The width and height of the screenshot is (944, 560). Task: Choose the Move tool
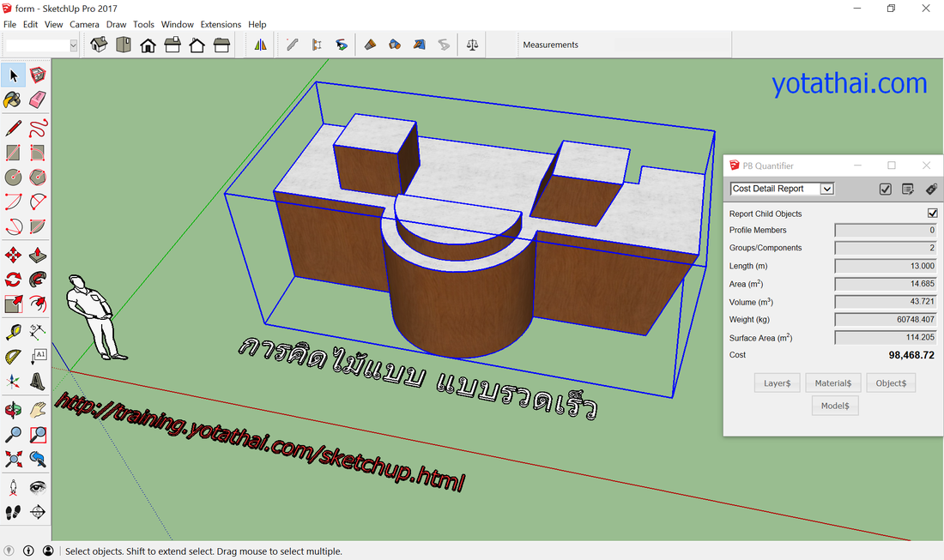pos(13,255)
